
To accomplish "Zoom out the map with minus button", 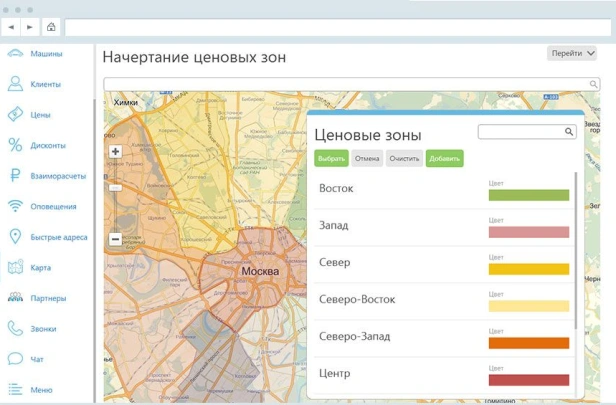I will point(115,239).
